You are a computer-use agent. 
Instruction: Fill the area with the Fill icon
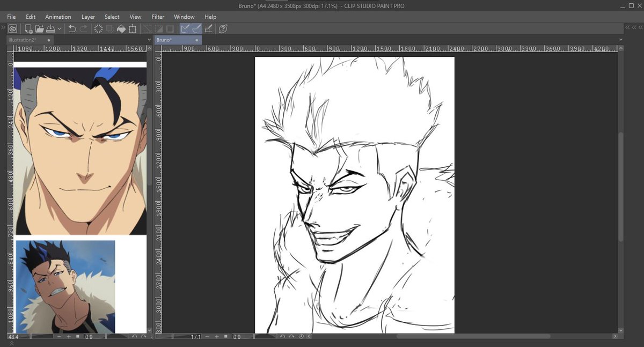click(121, 28)
